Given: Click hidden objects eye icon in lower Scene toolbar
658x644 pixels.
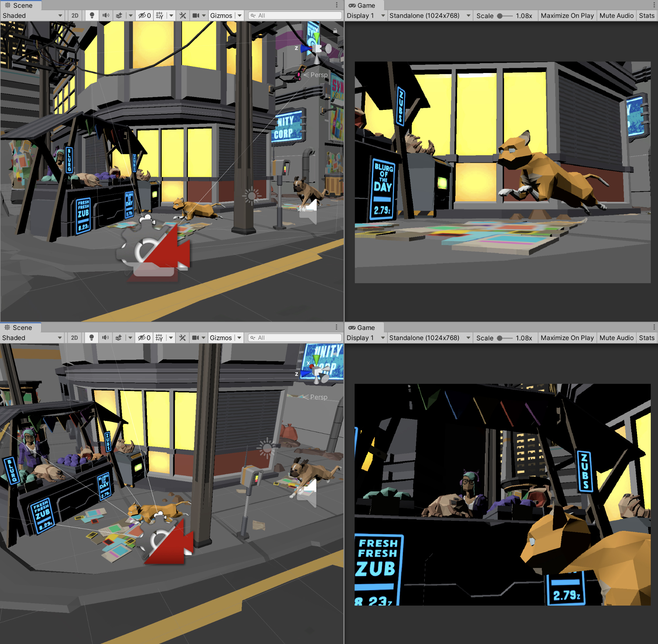Looking at the screenshot, I should coord(142,338).
